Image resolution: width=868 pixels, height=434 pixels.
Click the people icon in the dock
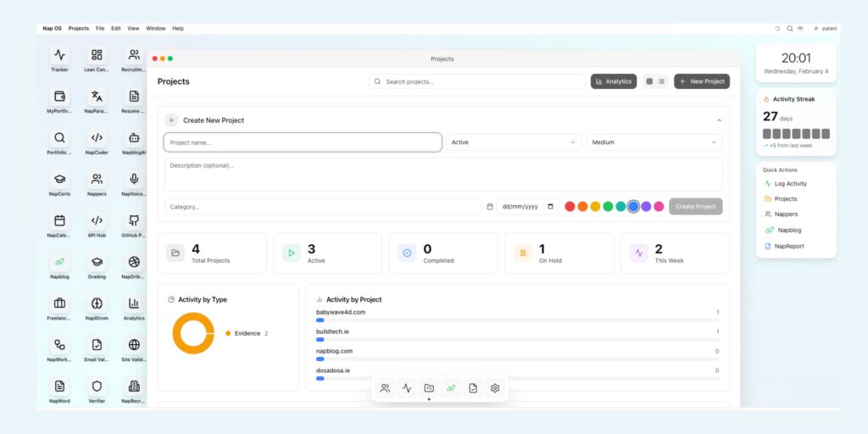pyautogui.click(x=386, y=388)
